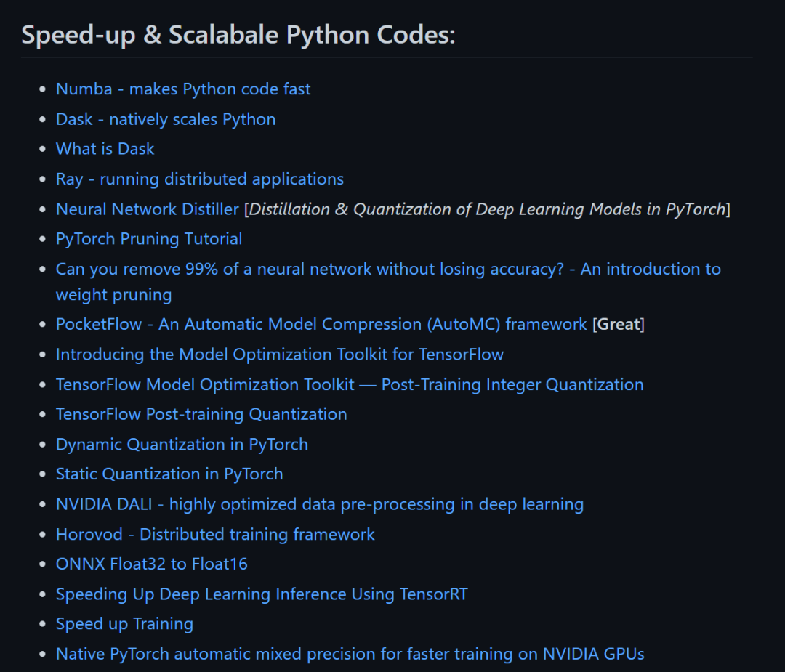This screenshot has height=672, width=785.
Task: Open Native PyTorch automatic mixed precision link
Action: [350, 654]
